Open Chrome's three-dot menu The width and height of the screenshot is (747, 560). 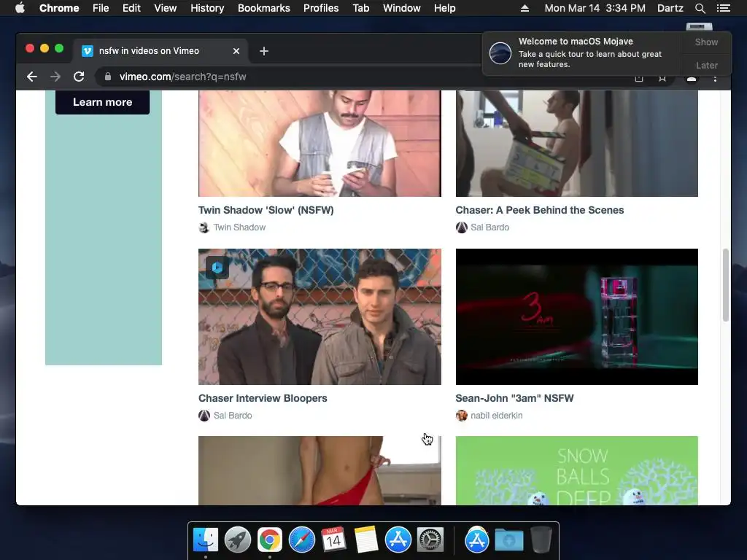tap(715, 79)
